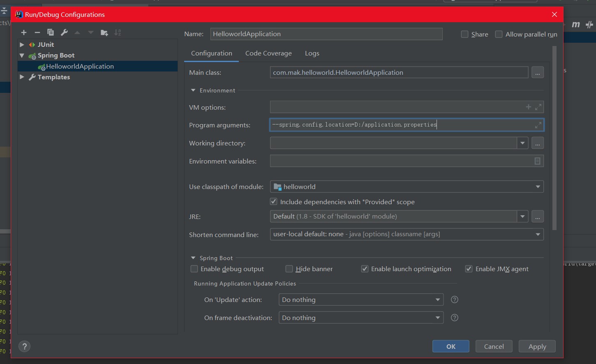This screenshot has width=596, height=364.
Task: Expand VM options field icon
Action: 538,107
